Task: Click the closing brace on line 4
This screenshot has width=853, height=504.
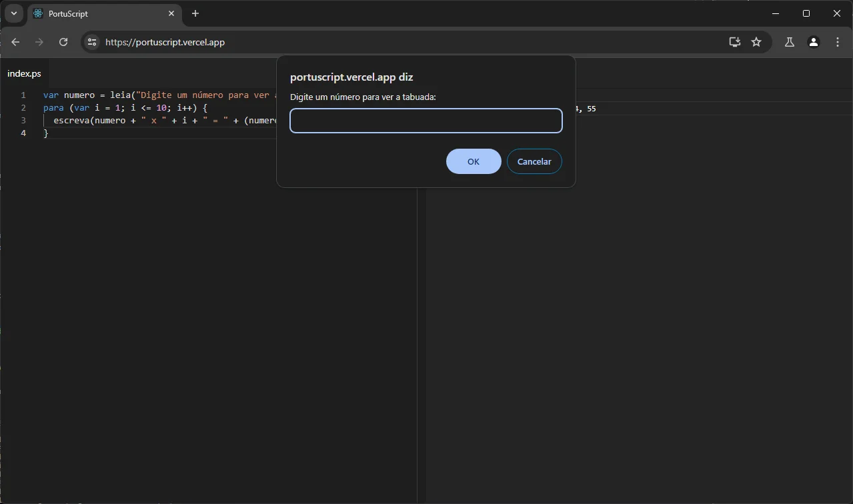Action: 46,133
